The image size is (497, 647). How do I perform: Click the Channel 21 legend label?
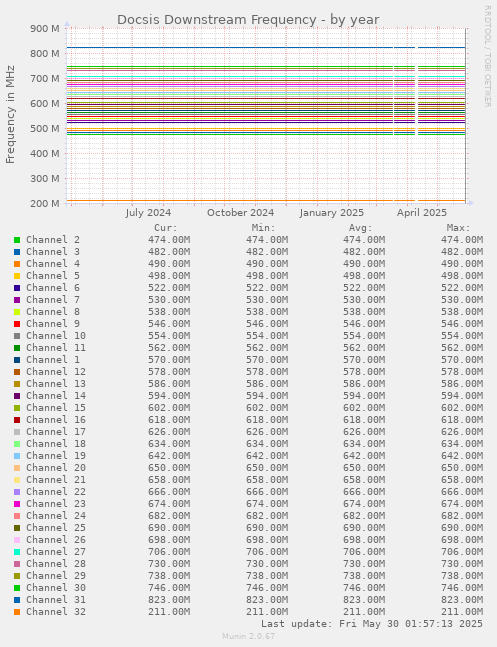tap(56, 480)
